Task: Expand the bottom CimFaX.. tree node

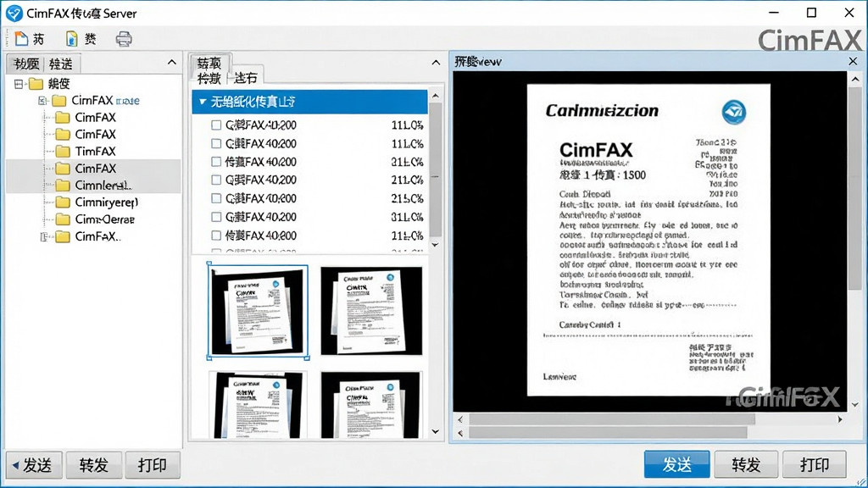Action: [x=44, y=237]
